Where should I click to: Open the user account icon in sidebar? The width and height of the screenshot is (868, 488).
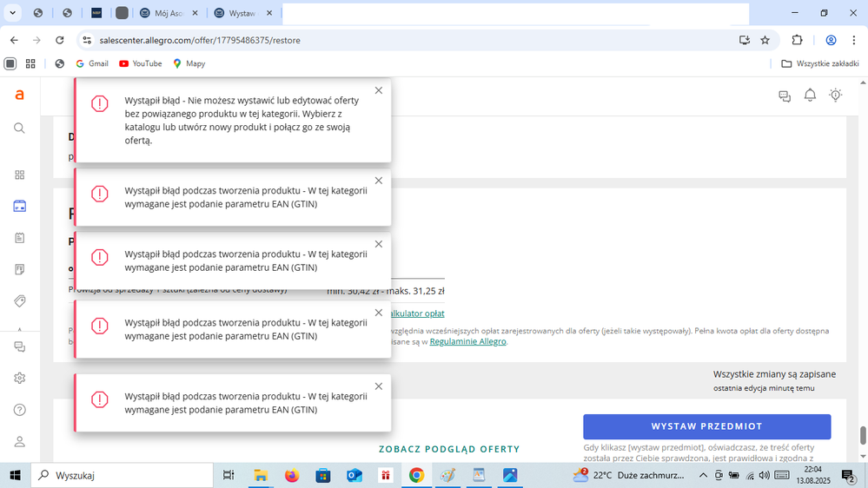coord(19,441)
